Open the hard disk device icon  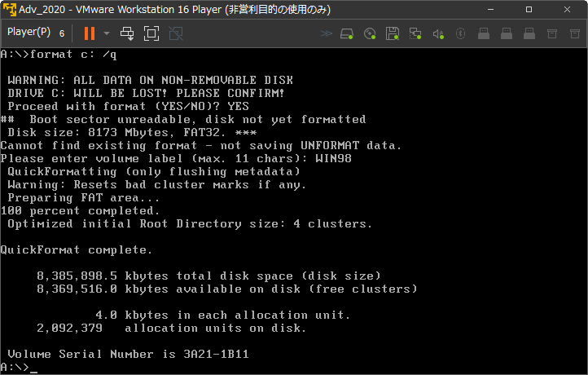(347, 33)
